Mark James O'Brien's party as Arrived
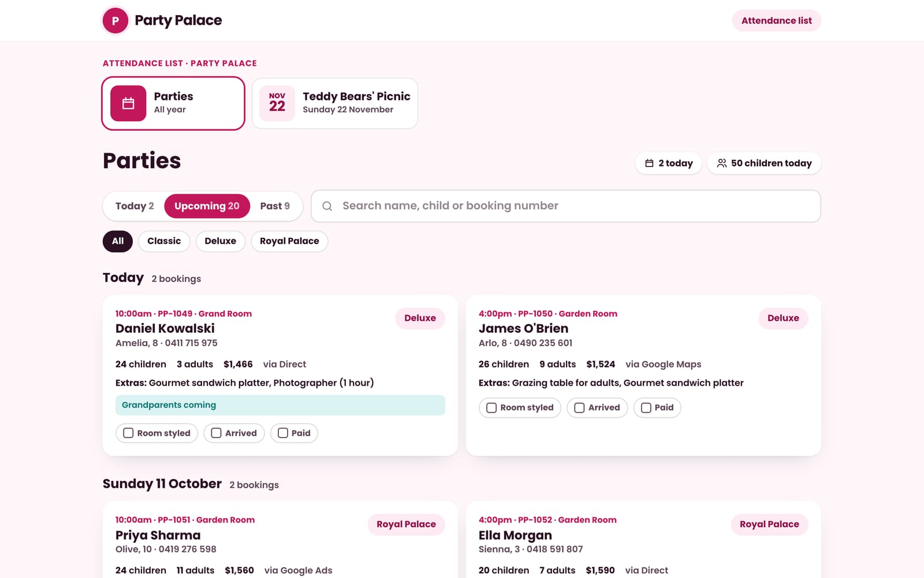The width and height of the screenshot is (924, 578). coord(597,408)
